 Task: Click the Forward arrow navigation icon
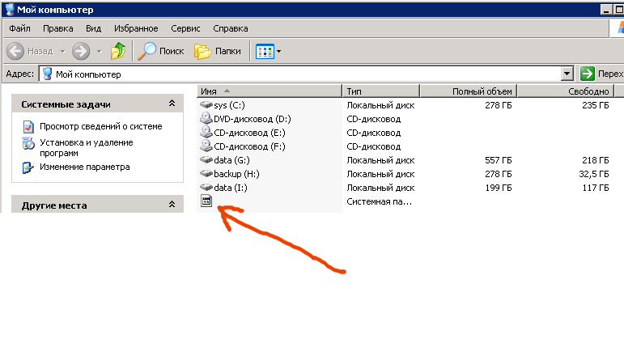81,51
